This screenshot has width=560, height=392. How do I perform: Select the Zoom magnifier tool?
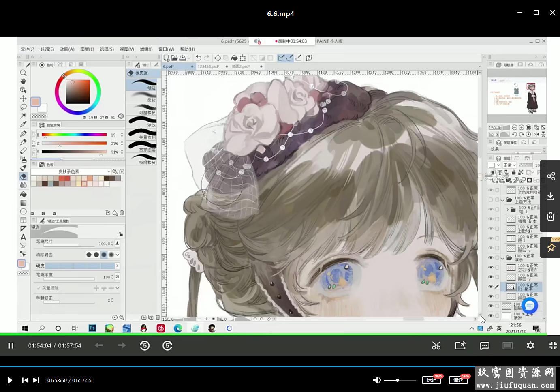coord(23,73)
